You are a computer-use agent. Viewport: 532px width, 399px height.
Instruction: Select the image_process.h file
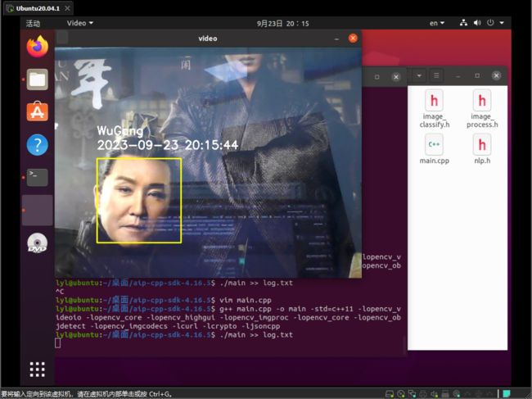(x=482, y=109)
